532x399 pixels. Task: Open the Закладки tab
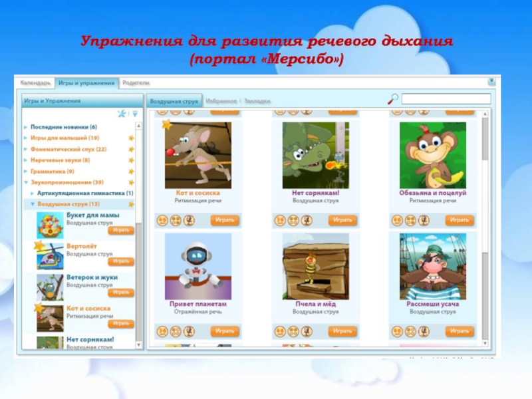pos(257,101)
